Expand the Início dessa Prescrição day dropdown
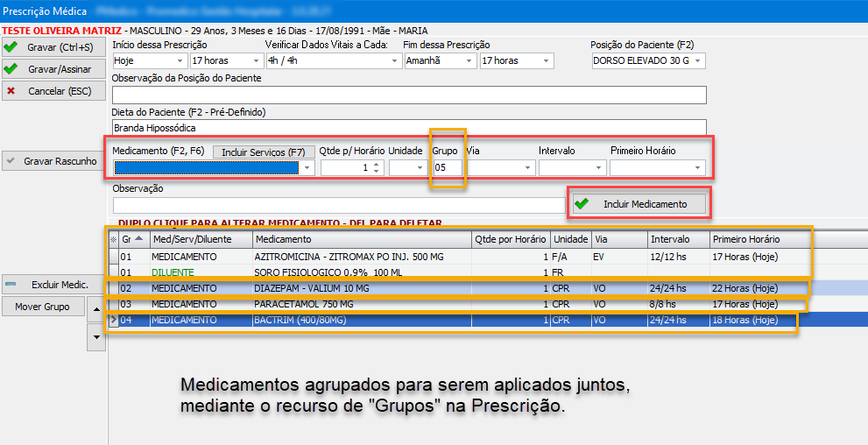868x445 pixels. pos(180,61)
